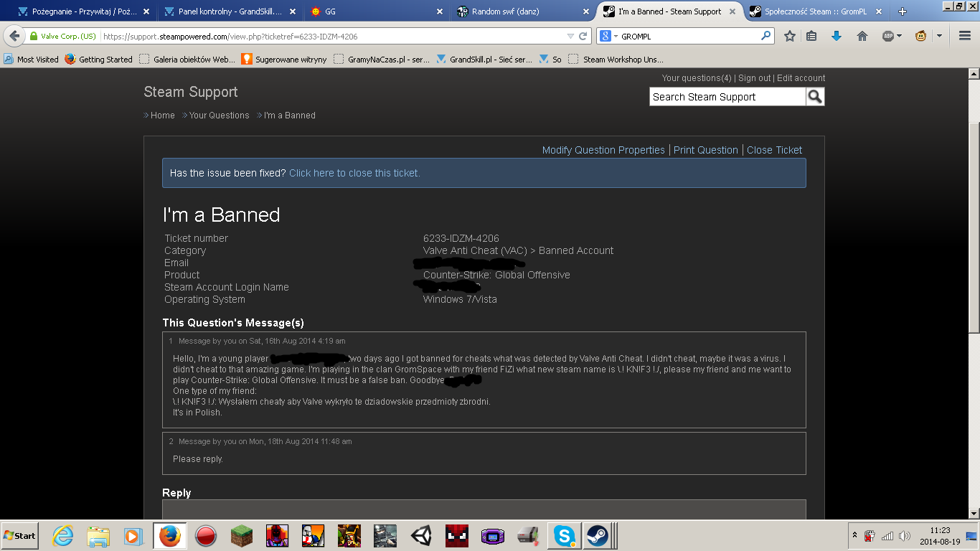Go to Your questions(4) link
The height and width of the screenshot is (551, 980).
point(697,78)
